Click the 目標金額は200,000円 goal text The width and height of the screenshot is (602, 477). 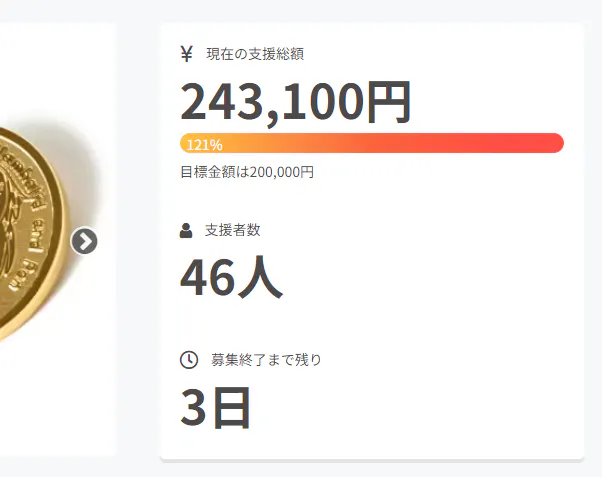click(247, 172)
